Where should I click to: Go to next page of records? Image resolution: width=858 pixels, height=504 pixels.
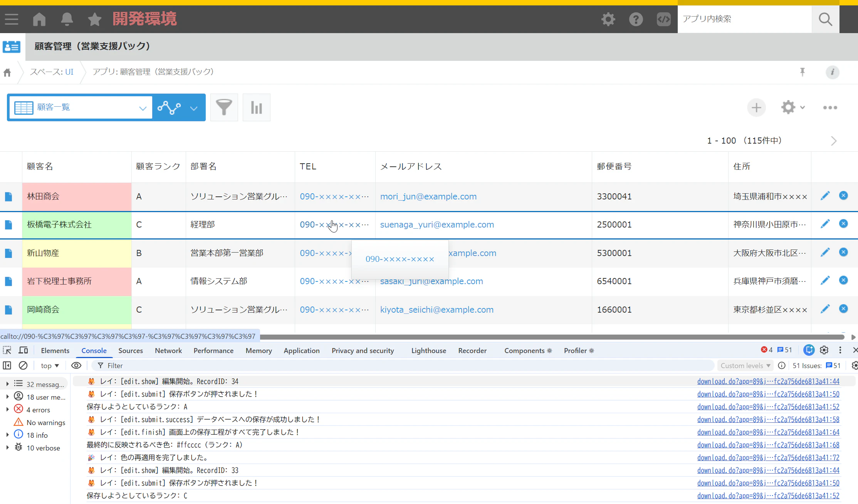click(x=833, y=141)
